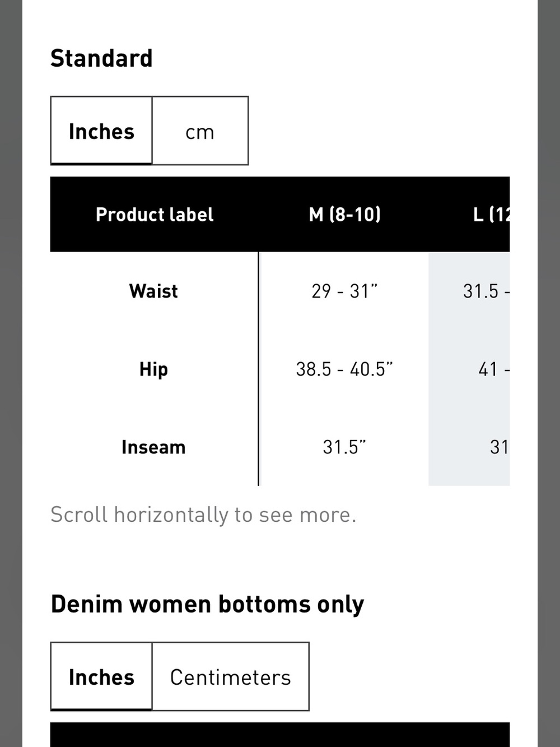Click the L column inseam value

(x=498, y=447)
